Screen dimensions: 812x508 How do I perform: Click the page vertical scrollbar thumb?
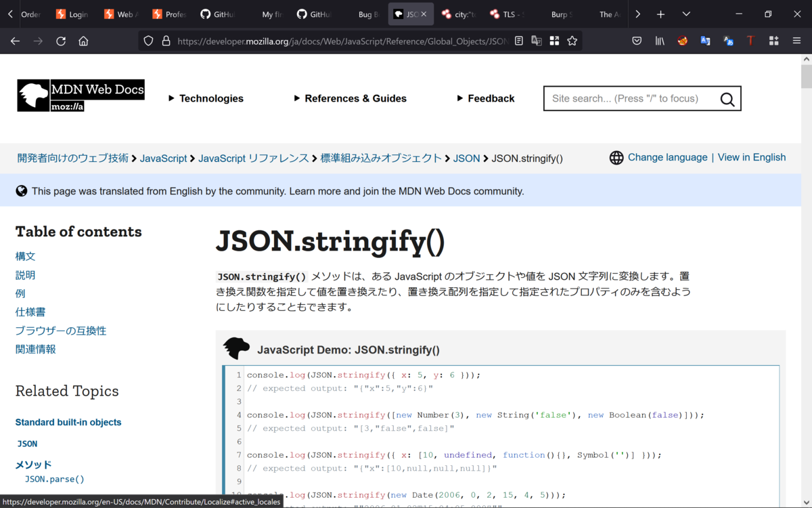coord(806,77)
